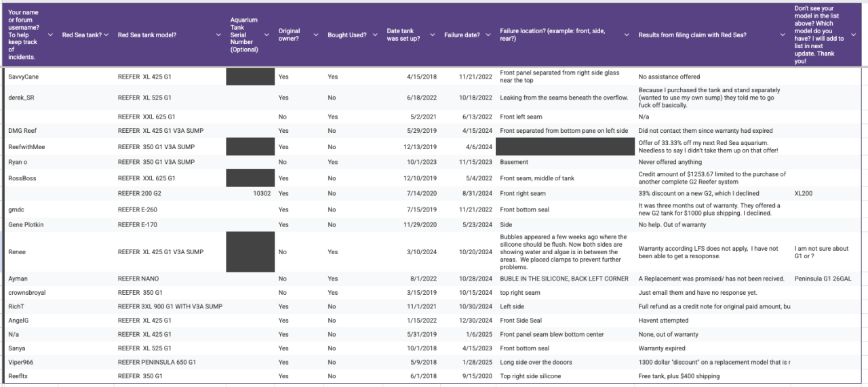The height and width of the screenshot is (387, 868).
Task: Click the "crownsbroyal" username cell
Action: click(31, 293)
